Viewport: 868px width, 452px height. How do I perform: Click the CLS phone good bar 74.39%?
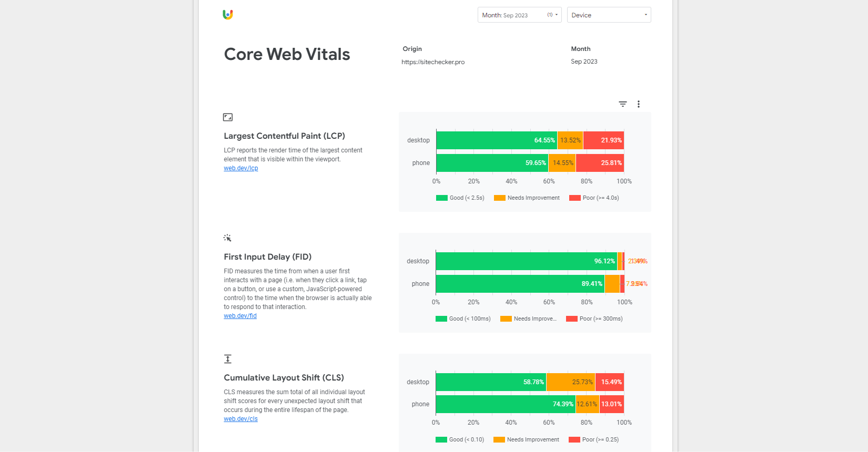(506, 404)
